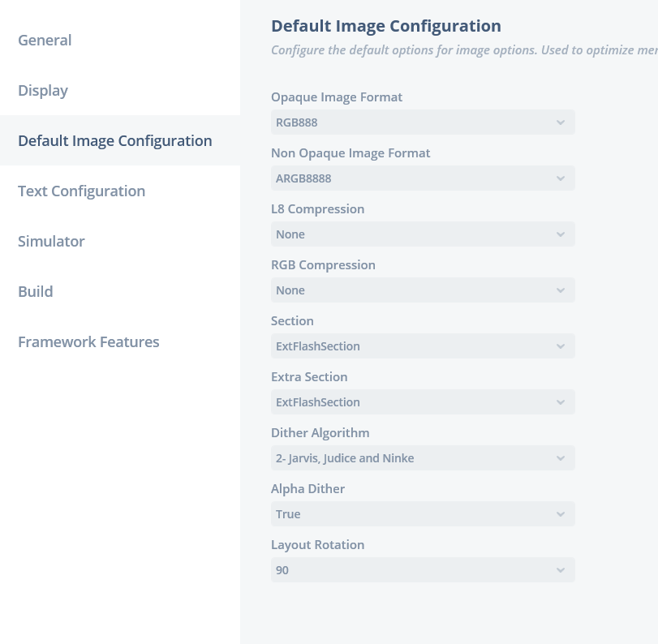Viewport: 658px width, 644px height.
Task: Click the chevron arrow on Dither Algorithm
Action: (561, 458)
